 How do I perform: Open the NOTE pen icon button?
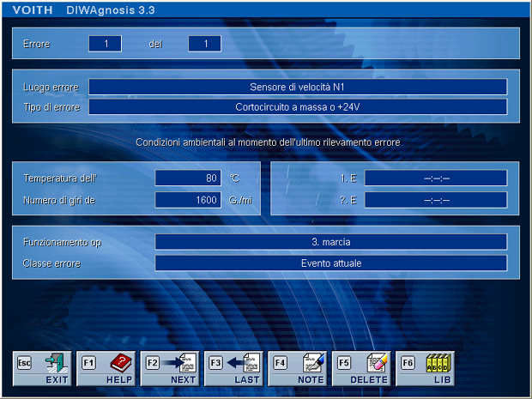298,369
